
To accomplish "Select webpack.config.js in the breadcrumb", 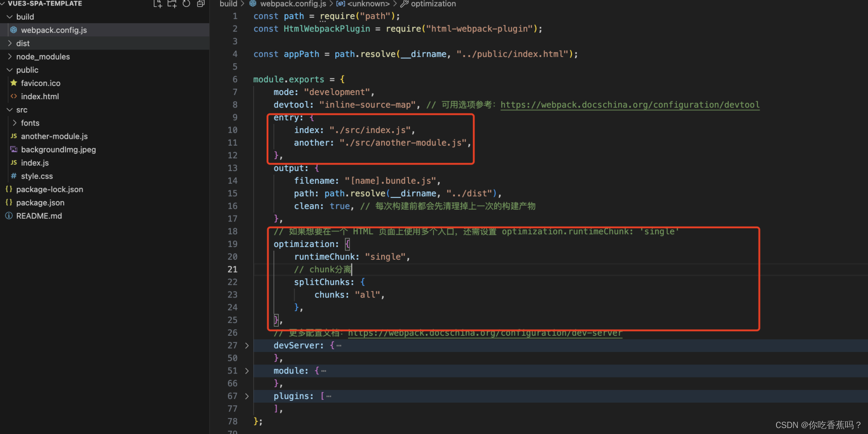I will (293, 4).
